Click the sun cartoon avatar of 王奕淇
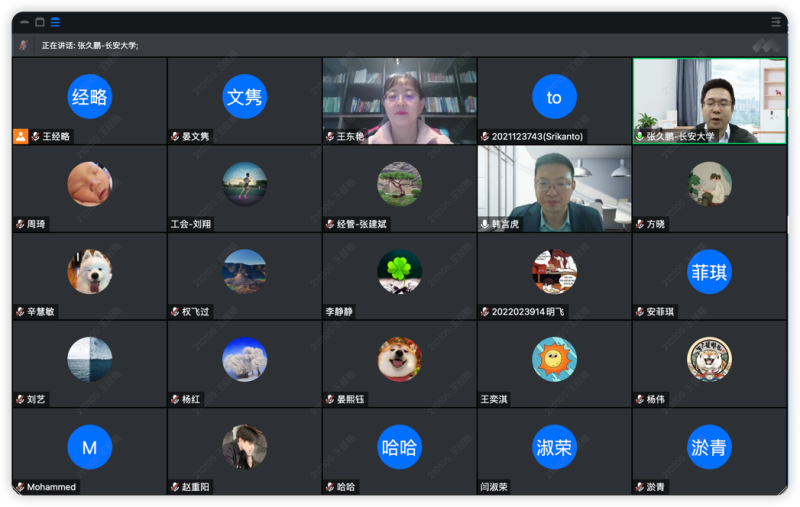The width and height of the screenshot is (800, 507). (554, 359)
